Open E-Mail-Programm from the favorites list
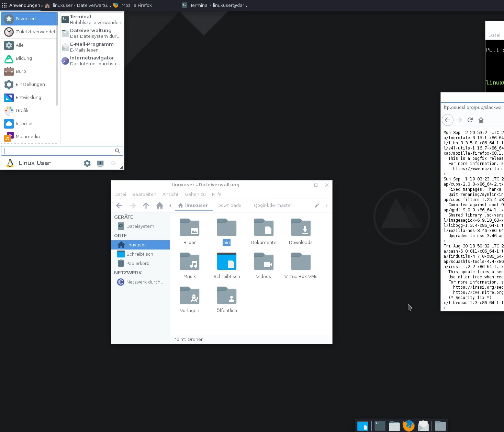 point(92,47)
